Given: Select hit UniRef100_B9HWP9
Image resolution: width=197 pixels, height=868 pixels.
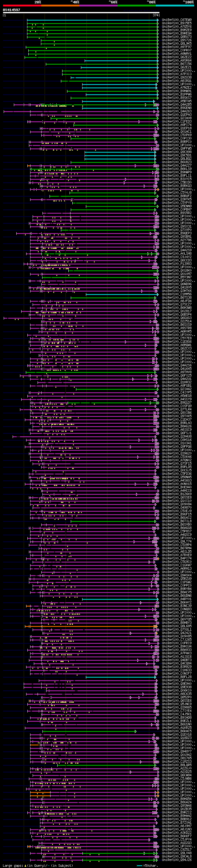Looking at the screenshot, I should [x=177, y=172].
